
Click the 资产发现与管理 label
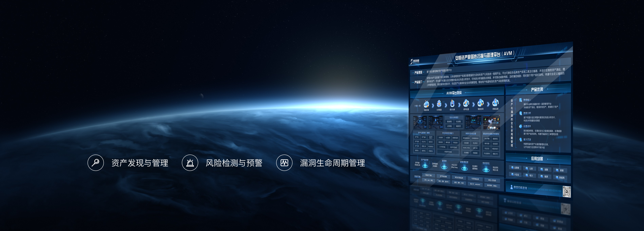point(140,163)
